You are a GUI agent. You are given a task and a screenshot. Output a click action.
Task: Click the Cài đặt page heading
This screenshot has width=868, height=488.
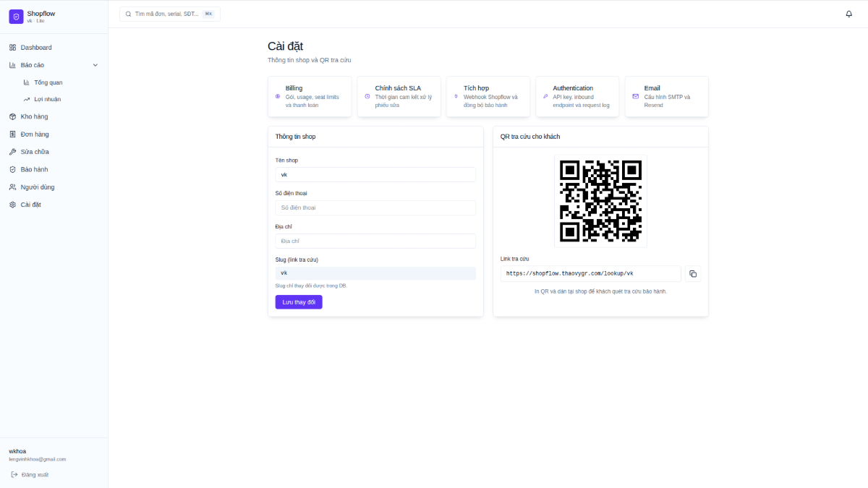285,46
